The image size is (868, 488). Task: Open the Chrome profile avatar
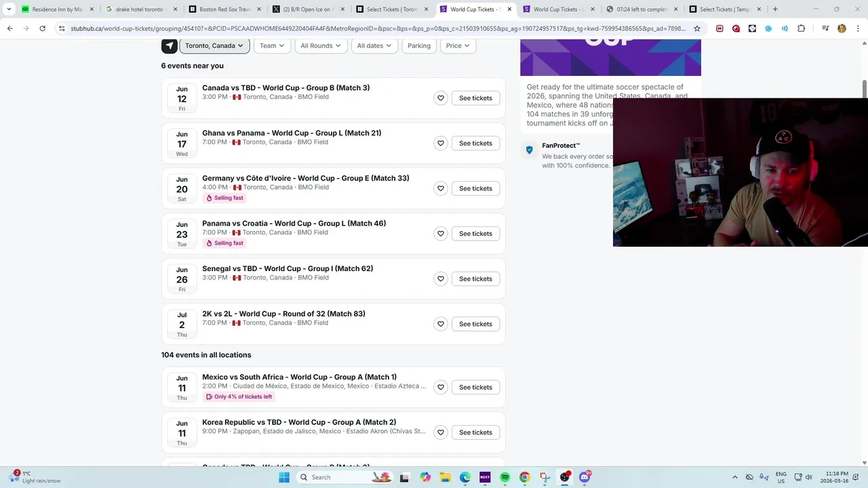[x=842, y=28]
